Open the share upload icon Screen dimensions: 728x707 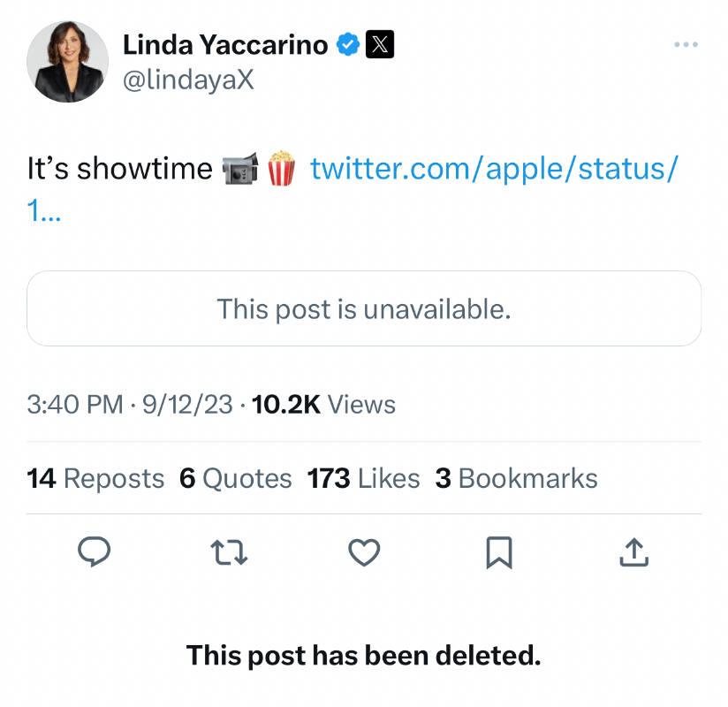634,552
